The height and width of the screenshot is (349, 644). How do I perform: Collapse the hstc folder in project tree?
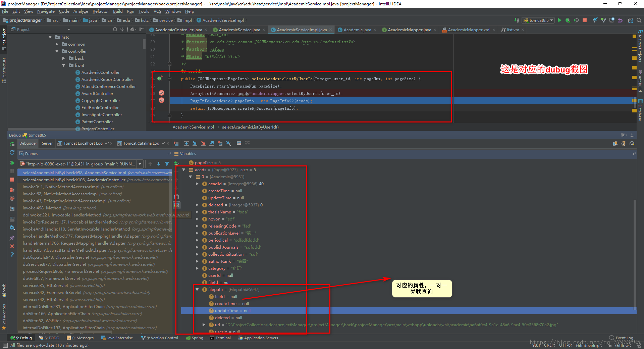[50, 37]
